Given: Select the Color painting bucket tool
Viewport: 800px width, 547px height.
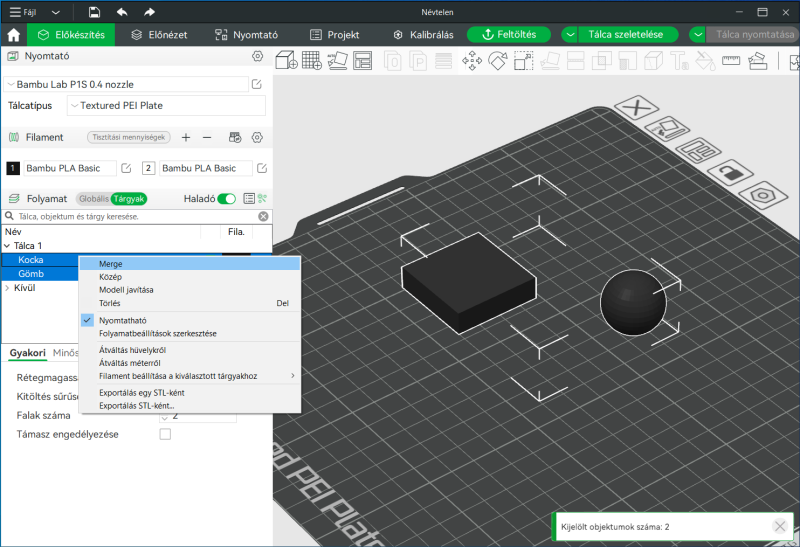Looking at the screenshot, I should point(706,61).
